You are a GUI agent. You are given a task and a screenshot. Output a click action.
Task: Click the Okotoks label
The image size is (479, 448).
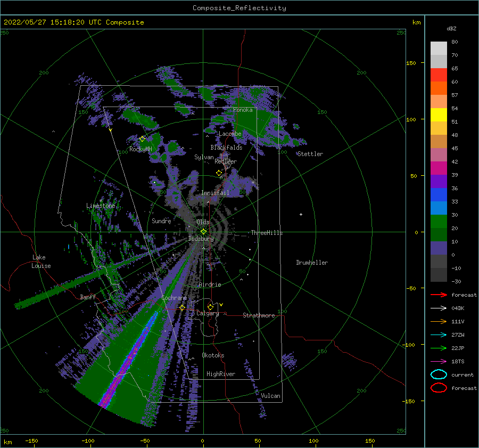[213, 355]
